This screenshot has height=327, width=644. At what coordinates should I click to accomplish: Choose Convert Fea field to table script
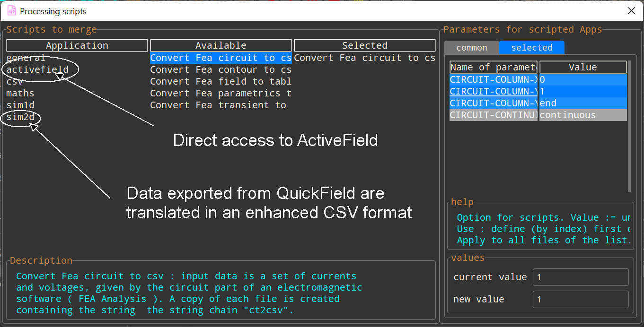click(x=221, y=81)
